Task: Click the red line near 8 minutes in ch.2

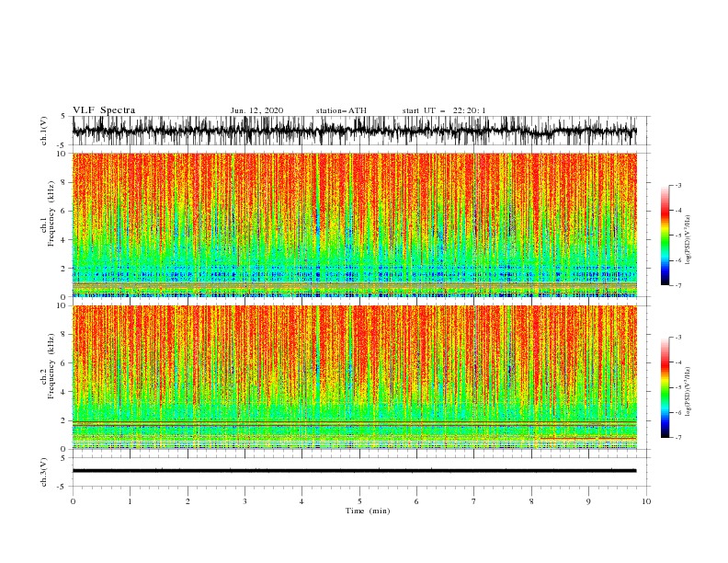Action: click(587, 439)
